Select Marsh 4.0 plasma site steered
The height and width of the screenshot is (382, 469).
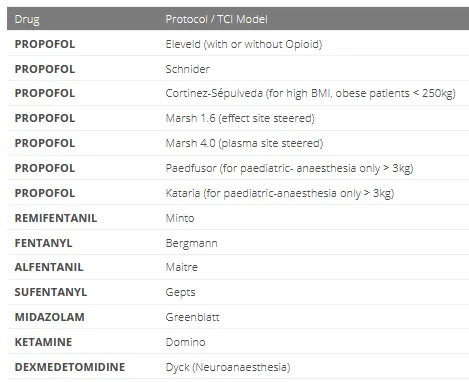pyautogui.click(x=244, y=143)
